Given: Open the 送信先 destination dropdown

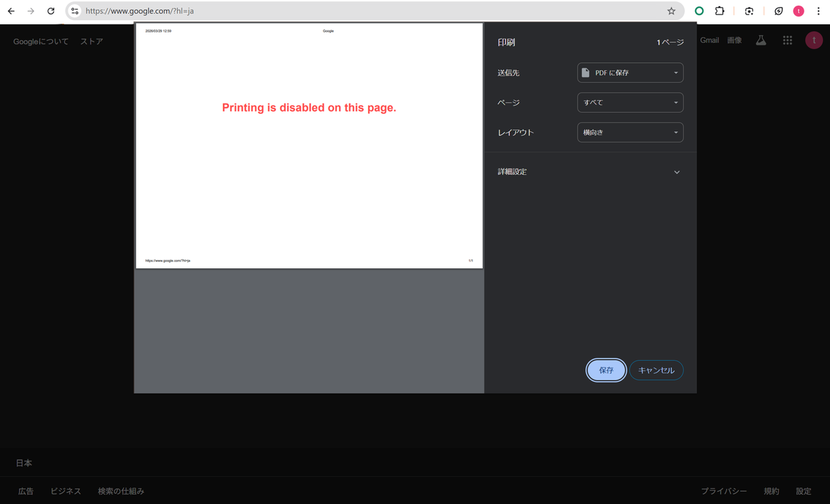Looking at the screenshot, I should tap(630, 73).
